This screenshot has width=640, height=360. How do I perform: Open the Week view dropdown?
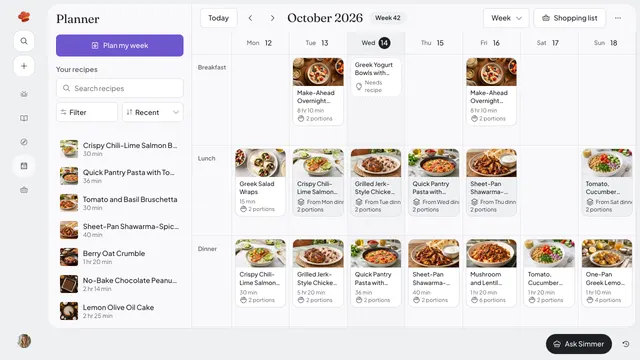coord(506,18)
